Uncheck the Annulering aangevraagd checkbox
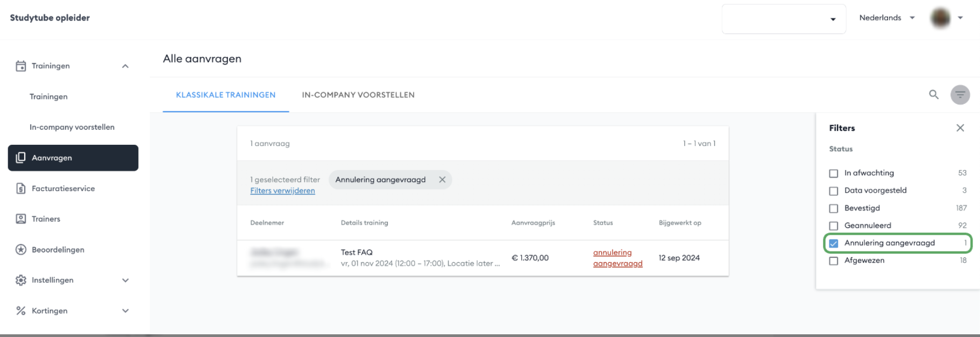980x337 pixels. [x=834, y=243]
